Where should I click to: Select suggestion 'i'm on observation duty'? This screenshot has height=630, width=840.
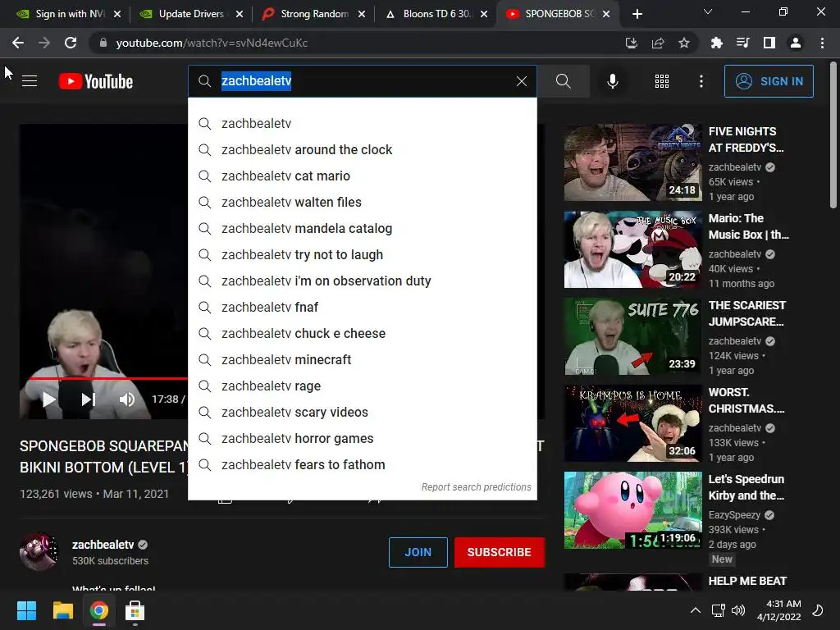coord(362,281)
